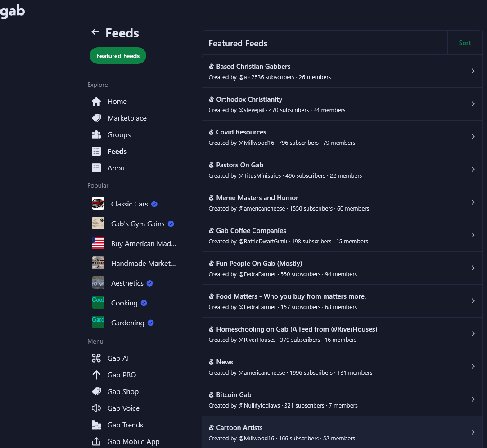The image size is (487, 448).
Task: Click Gab Mobile App share icon
Action: click(96, 441)
